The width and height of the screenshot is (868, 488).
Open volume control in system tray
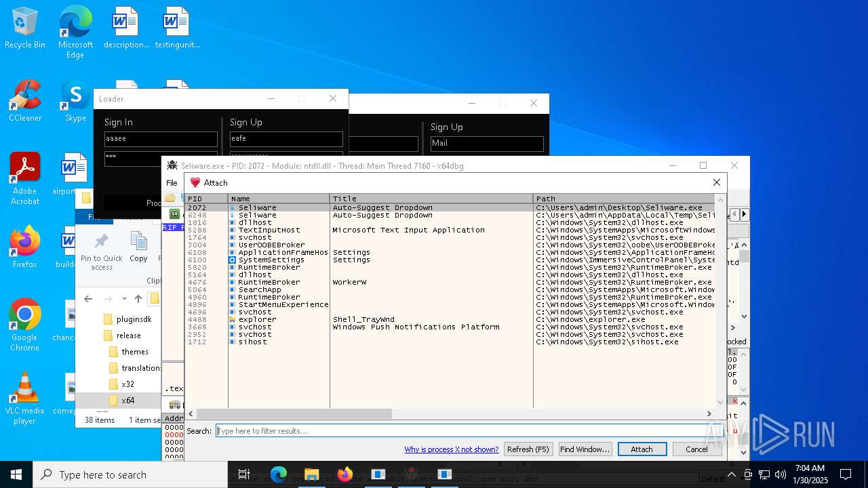781,474
